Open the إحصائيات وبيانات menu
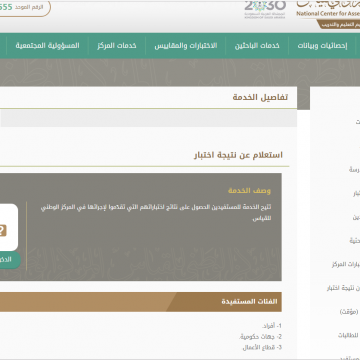Image resolution: width=360 pixels, height=360 pixels. pyautogui.click(x=322, y=46)
